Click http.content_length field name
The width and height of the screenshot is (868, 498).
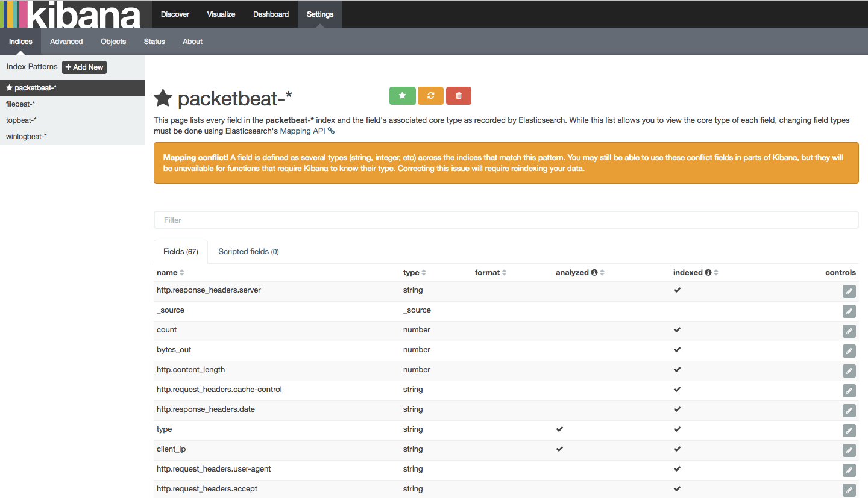190,370
